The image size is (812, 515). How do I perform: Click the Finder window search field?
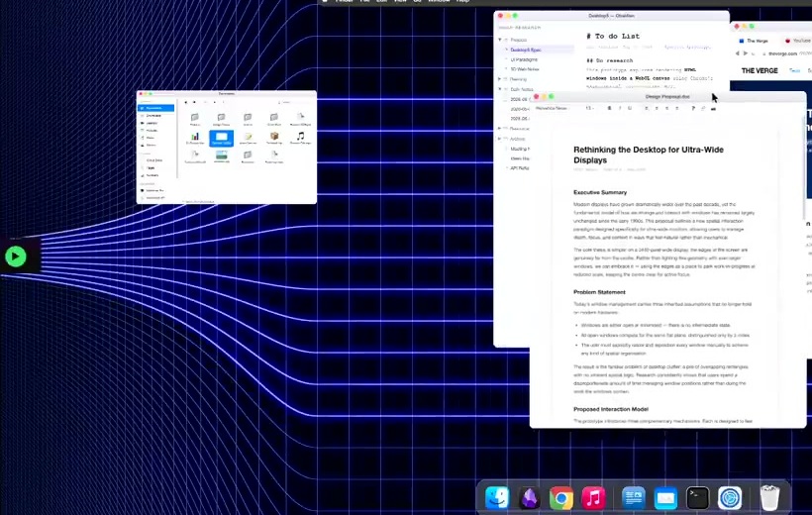(x=294, y=102)
